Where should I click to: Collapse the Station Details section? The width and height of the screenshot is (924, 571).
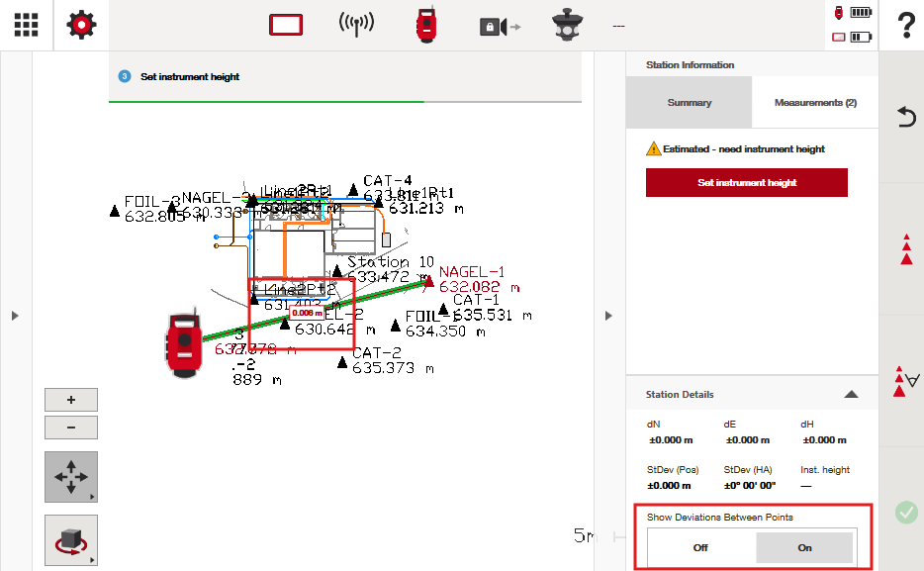tap(850, 394)
